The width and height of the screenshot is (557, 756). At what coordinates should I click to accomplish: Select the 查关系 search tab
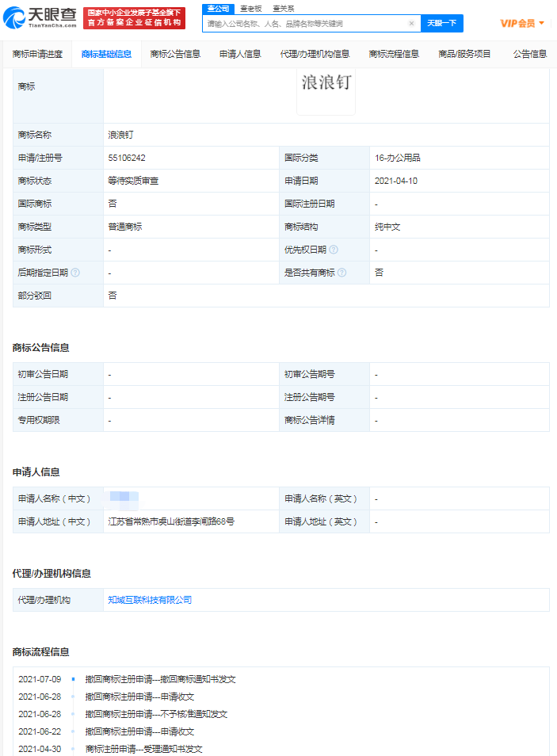283,9
